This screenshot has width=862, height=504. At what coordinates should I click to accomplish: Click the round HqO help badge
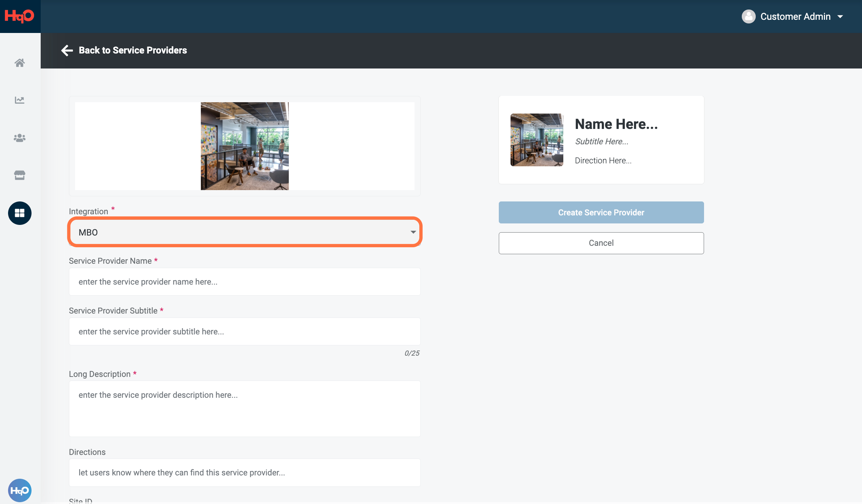[x=20, y=490]
